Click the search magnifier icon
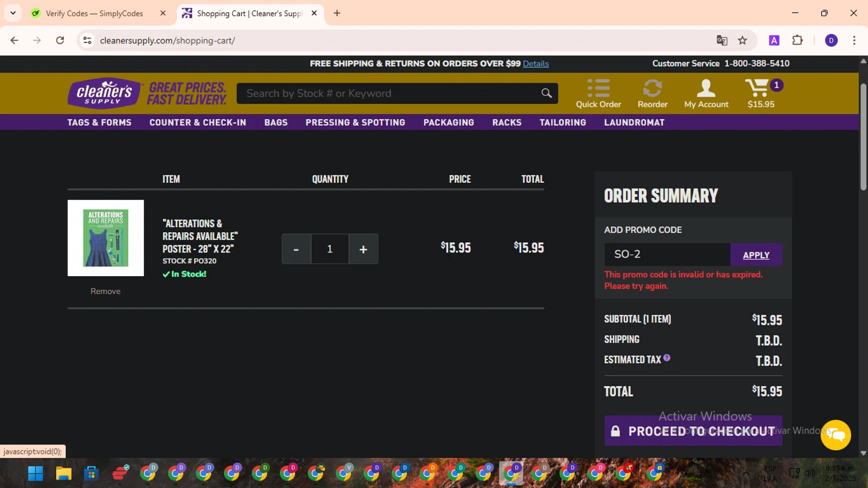Screen dimensions: 868x488 point(546,93)
